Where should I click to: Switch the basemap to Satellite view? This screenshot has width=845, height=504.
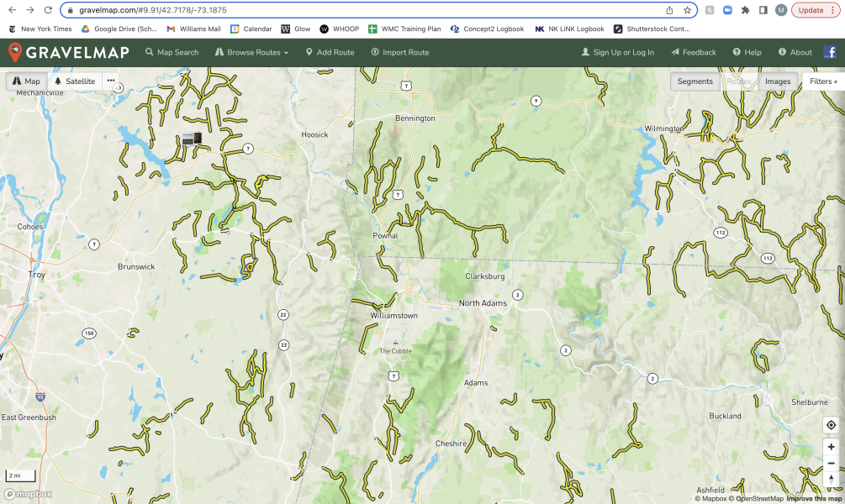pos(74,81)
